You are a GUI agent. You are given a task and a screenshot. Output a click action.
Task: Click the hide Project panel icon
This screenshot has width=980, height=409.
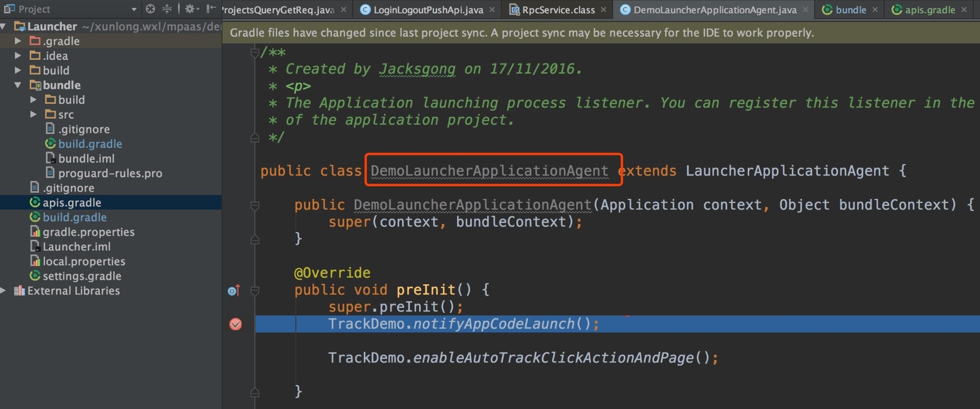[x=211, y=9]
